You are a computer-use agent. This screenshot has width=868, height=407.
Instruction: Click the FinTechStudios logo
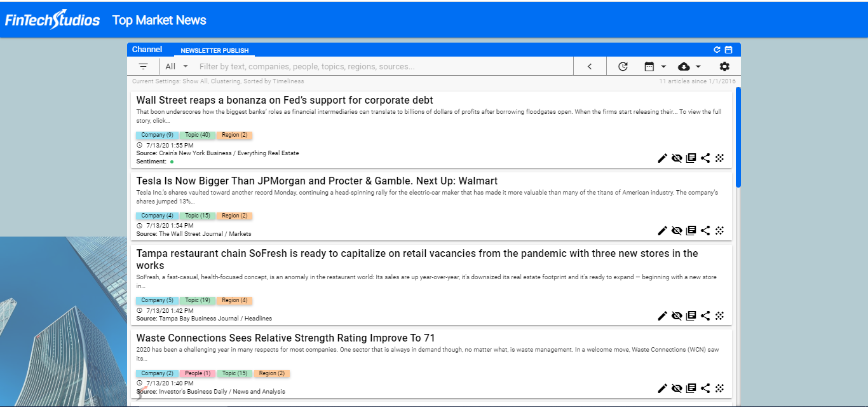(52, 20)
